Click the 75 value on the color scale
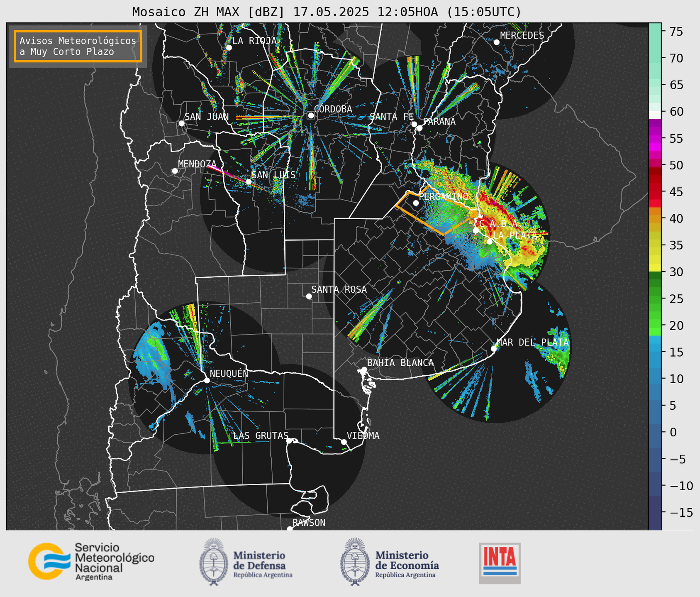 [676, 32]
